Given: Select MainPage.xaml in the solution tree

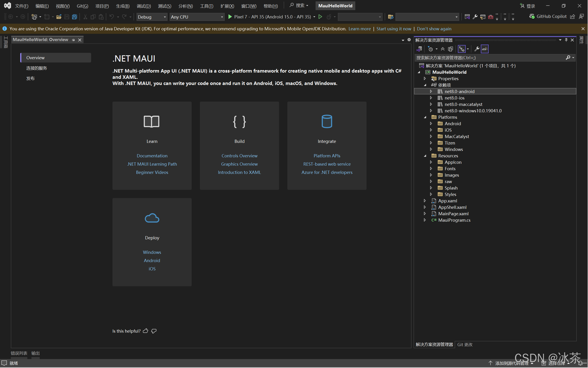Looking at the screenshot, I should click(x=453, y=214).
